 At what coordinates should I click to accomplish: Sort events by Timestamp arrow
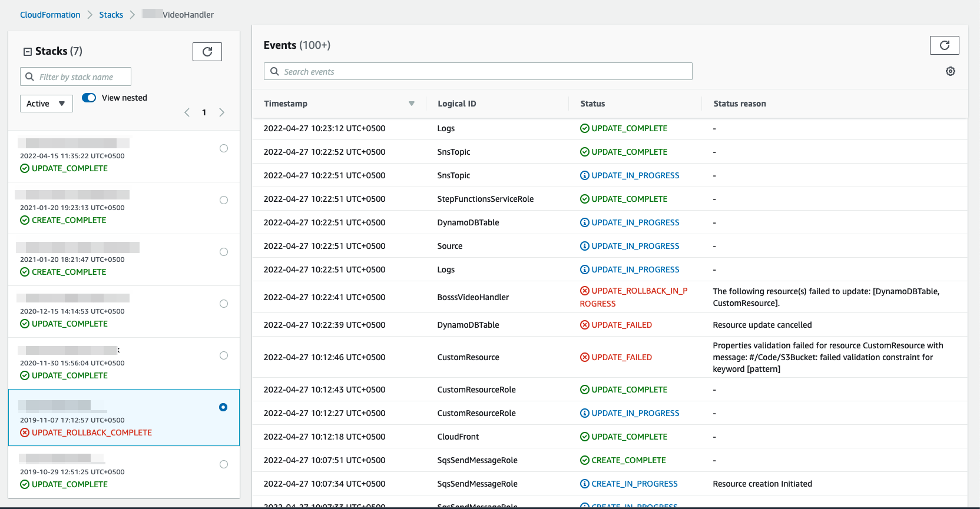pyautogui.click(x=412, y=104)
